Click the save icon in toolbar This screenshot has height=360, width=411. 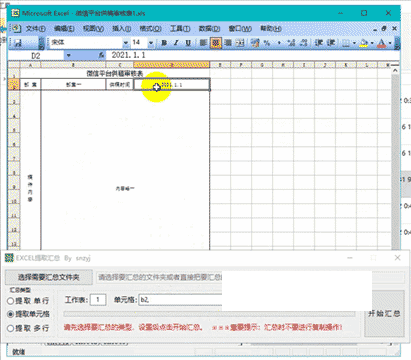pos(18,43)
